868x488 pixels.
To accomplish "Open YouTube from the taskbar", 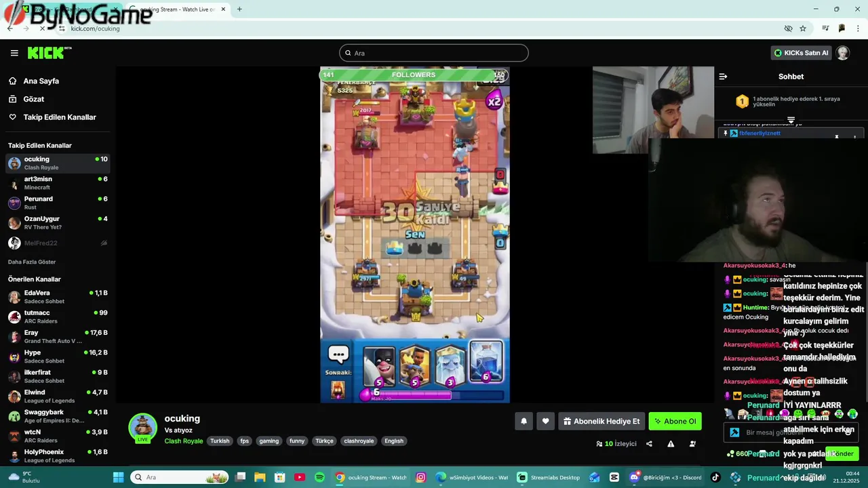I will click(300, 477).
